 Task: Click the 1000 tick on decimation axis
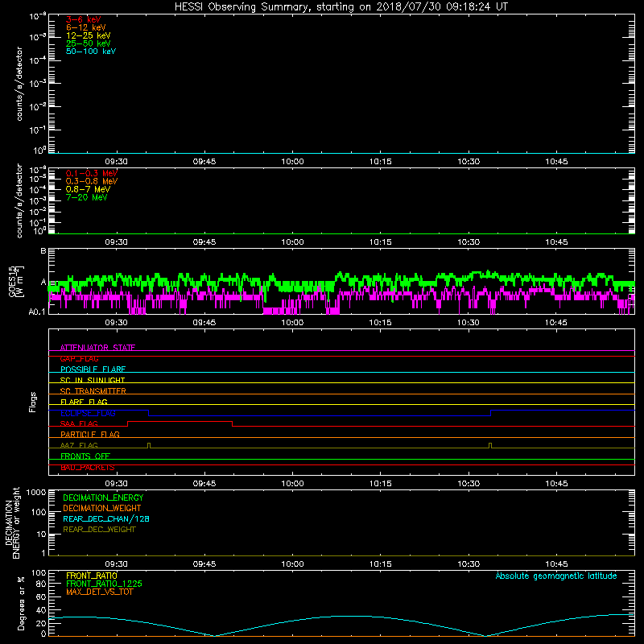pyautogui.click(x=36, y=492)
